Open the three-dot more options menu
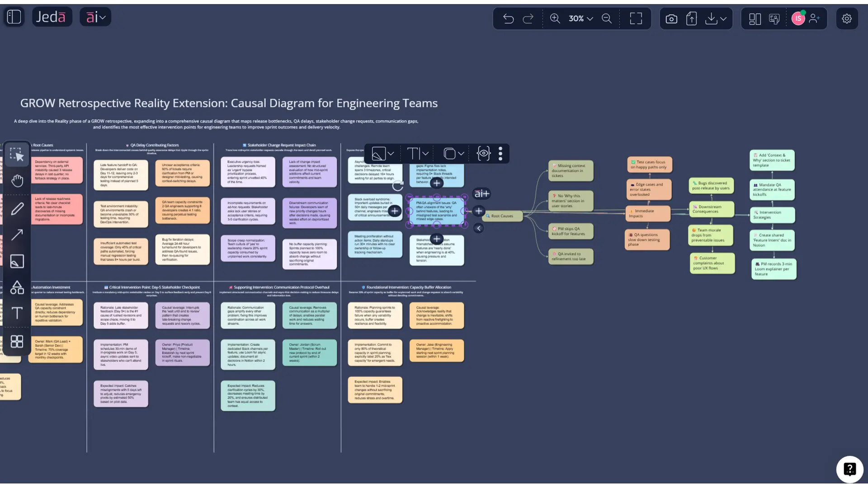The height and width of the screenshot is (488, 868). coord(500,154)
